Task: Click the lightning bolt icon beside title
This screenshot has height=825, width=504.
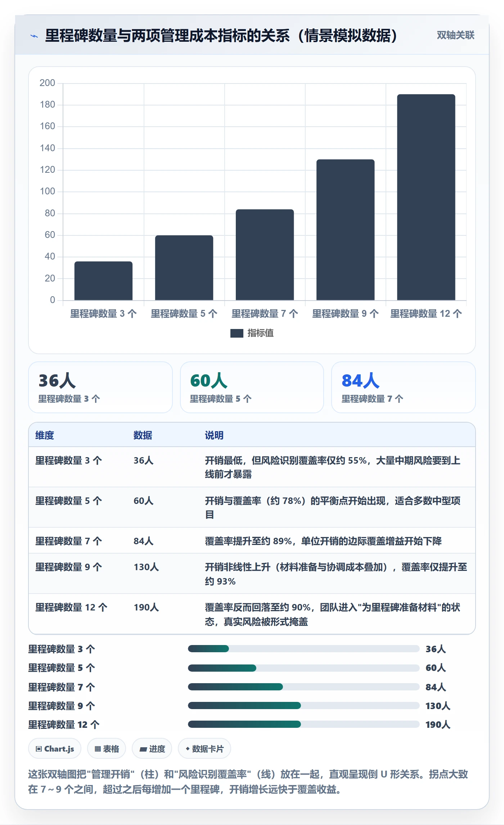Action: [x=34, y=36]
